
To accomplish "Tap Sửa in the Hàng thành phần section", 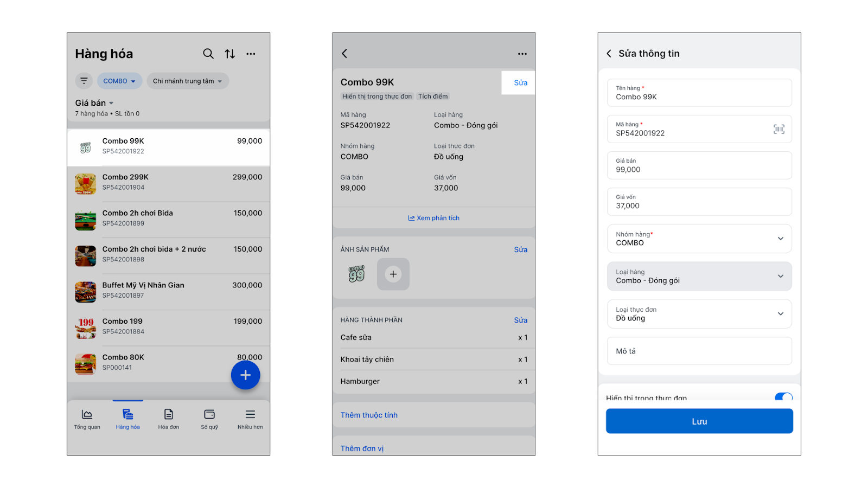I will [x=521, y=320].
